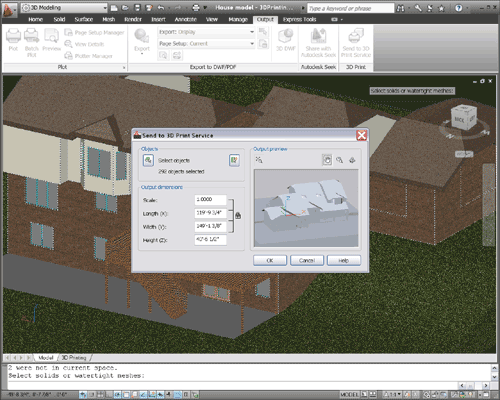Click the binoculars search icon in title bar

click(x=401, y=8)
